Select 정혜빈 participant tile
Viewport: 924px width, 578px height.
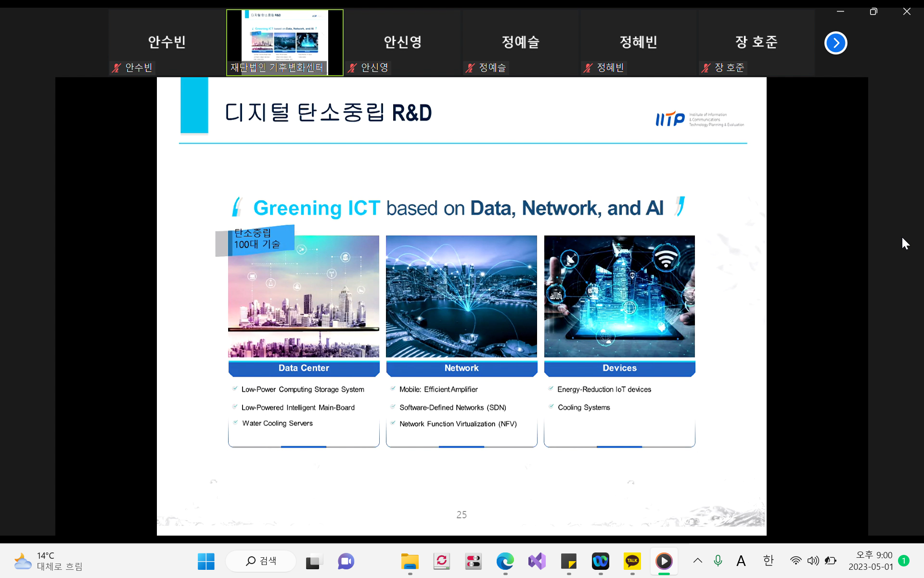tap(638, 42)
